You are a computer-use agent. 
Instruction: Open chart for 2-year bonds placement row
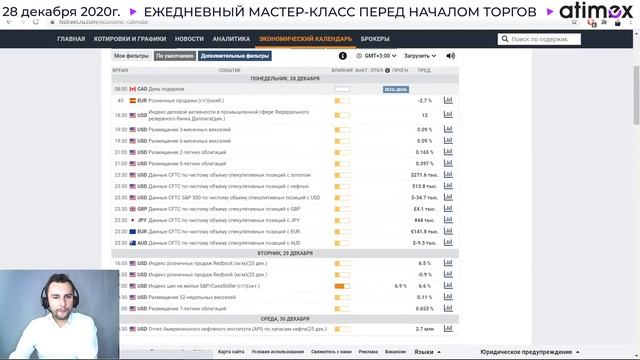pos(448,152)
